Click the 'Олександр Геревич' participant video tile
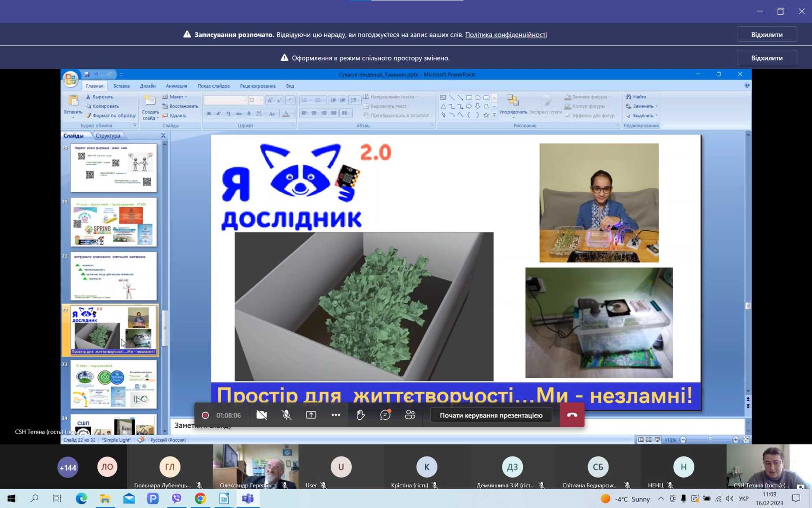 [256, 466]
